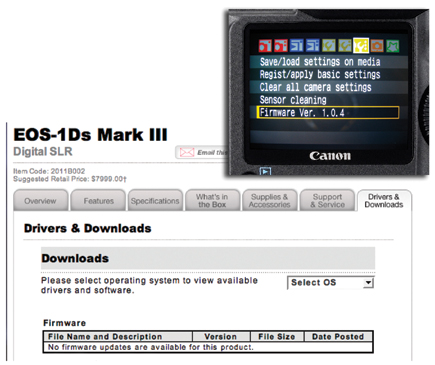Open the green My Menu star icon
Screen dimensions: 435x365
393,45
